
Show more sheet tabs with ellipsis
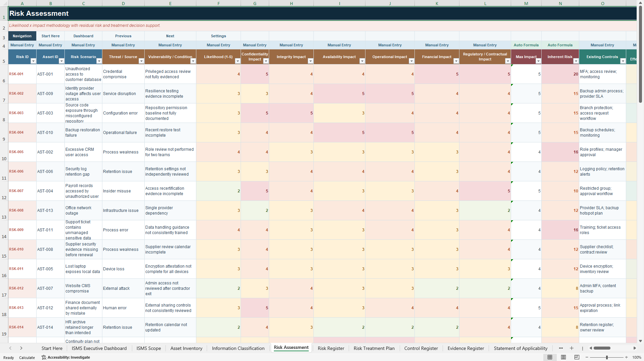(x=561, y=348)
